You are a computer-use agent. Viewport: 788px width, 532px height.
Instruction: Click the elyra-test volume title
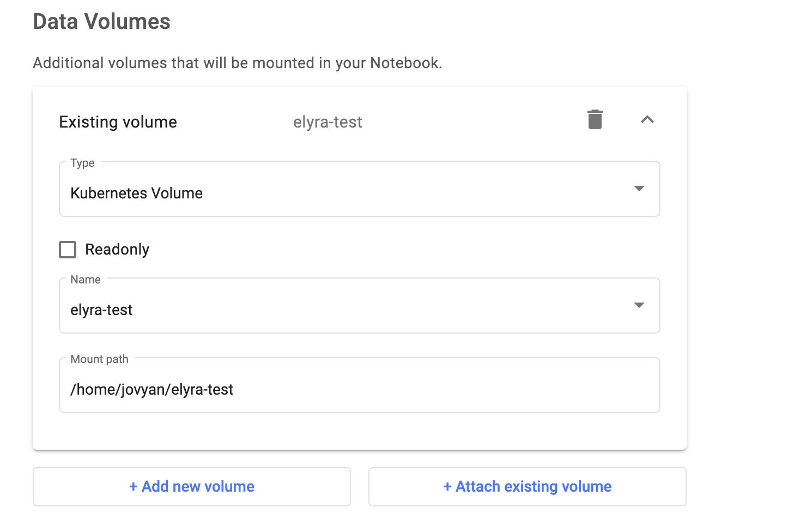(x=328, y=122)
